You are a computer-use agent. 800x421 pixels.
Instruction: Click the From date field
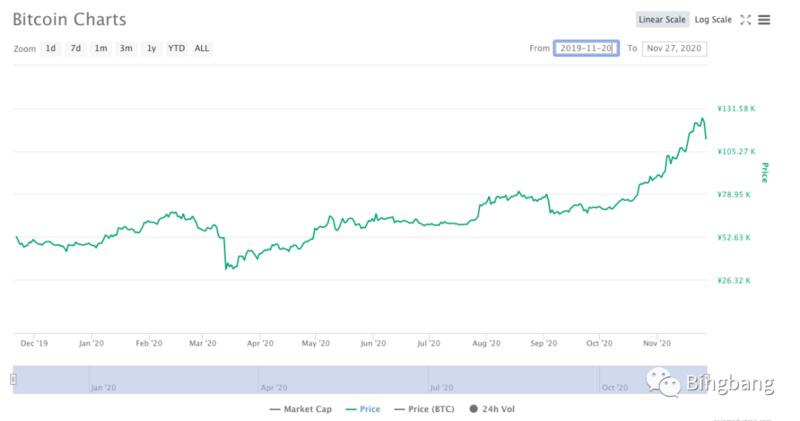[587, 48]
